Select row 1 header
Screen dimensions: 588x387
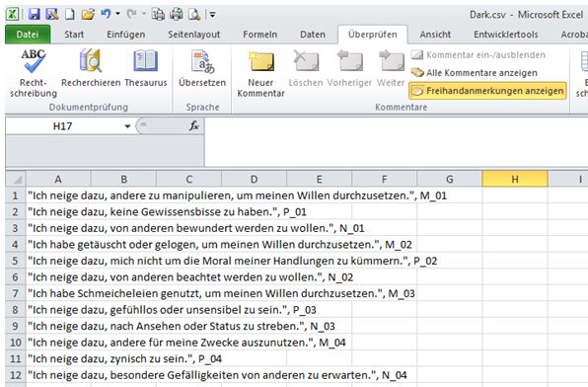click(x=15, y=195)
